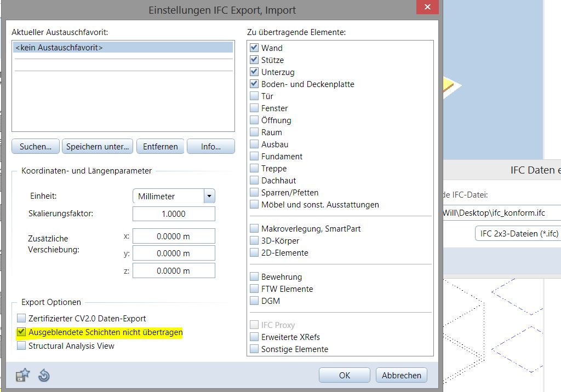Enable the Makroverlegung, SmartPart checkbox
Viewport: 561px width, 392px height.
[254, 229]
